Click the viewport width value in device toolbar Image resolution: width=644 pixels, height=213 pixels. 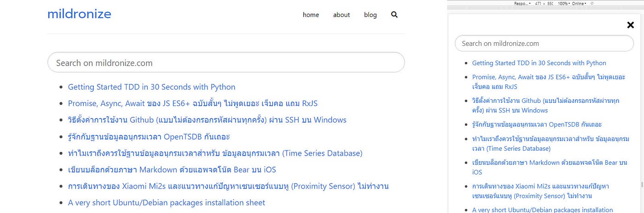[537, 3]
